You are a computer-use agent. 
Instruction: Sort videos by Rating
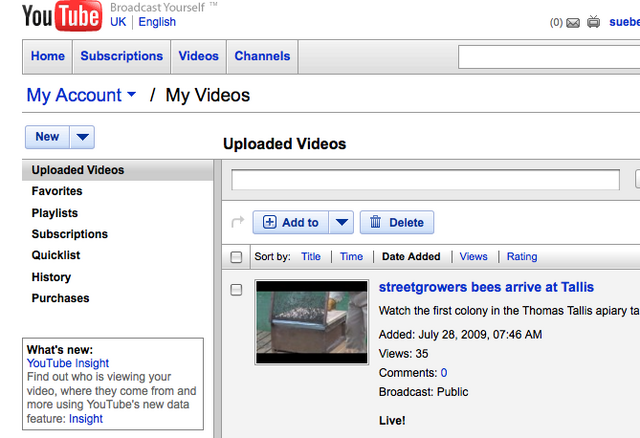pos(522,257)
